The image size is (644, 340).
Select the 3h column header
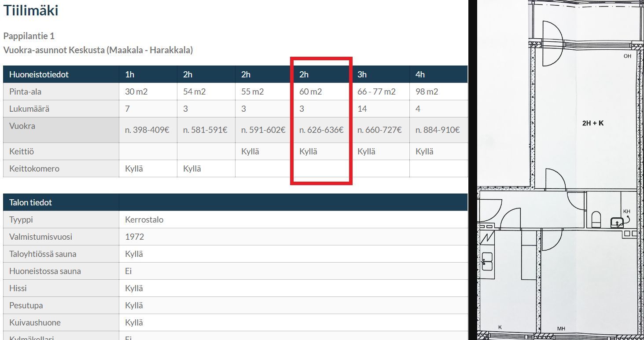[362, 74]
